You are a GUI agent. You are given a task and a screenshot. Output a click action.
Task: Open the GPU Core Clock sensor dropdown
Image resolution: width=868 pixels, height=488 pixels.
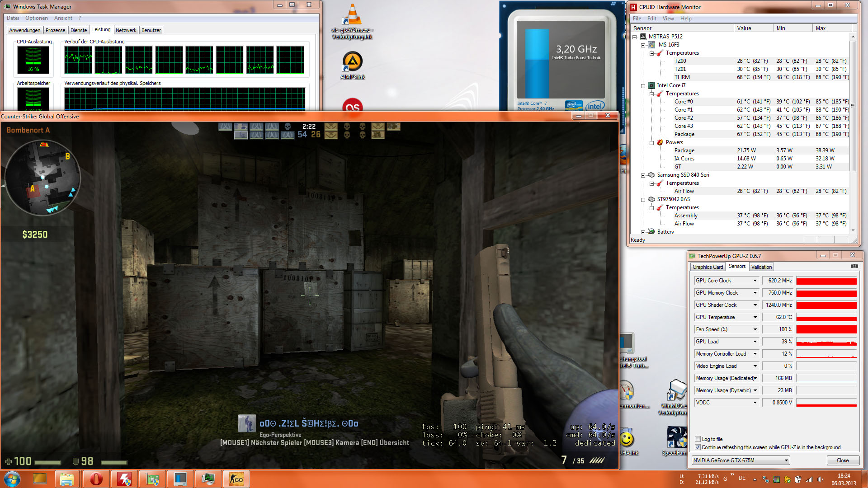(755, 281)
